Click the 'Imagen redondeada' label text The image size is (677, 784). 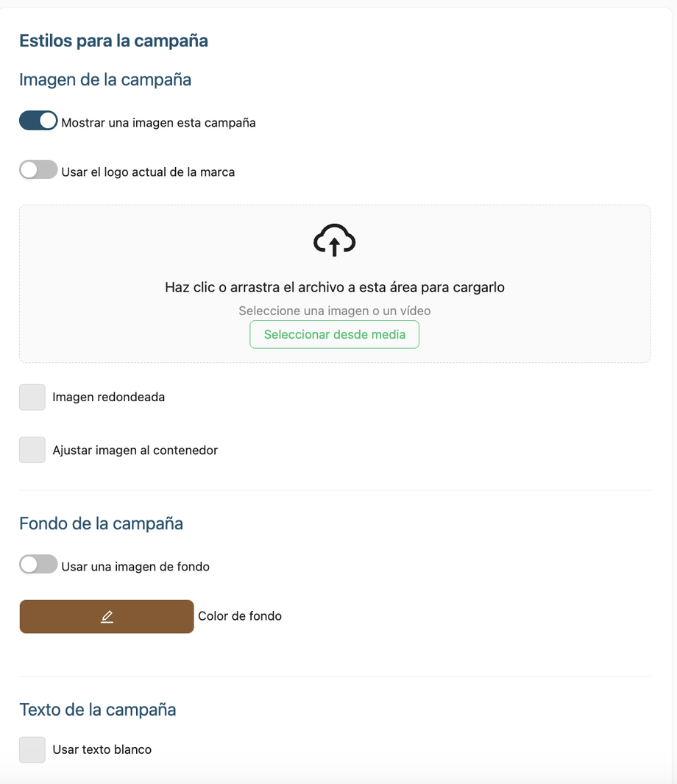pos(108,397)
